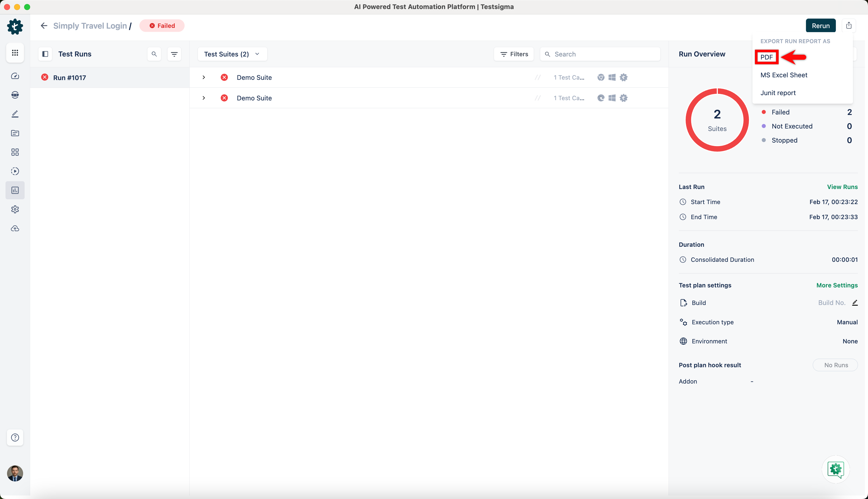Open the View Runs link

[842, 187]
